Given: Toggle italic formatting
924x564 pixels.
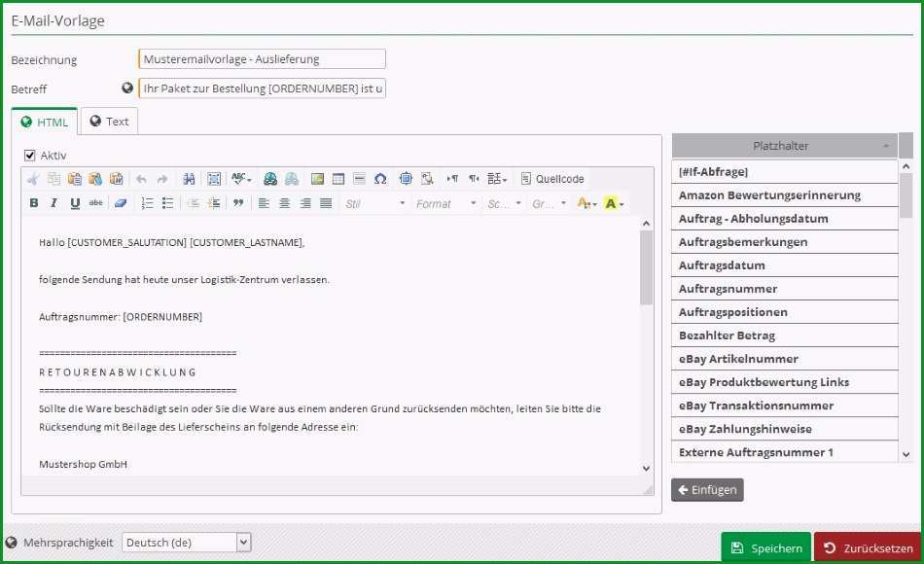Looking at the screenshot, I should [54, 203].
